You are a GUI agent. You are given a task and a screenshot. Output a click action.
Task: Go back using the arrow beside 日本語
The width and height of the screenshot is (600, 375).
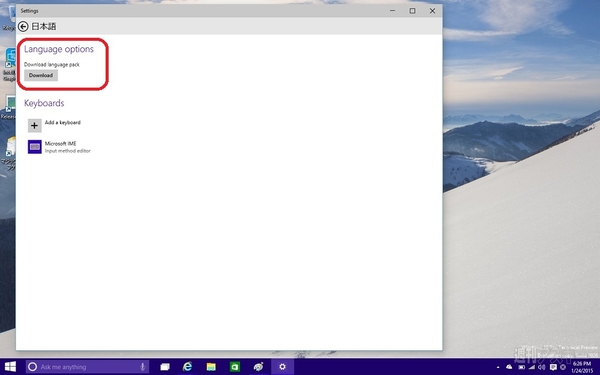[x=23, y=26]
